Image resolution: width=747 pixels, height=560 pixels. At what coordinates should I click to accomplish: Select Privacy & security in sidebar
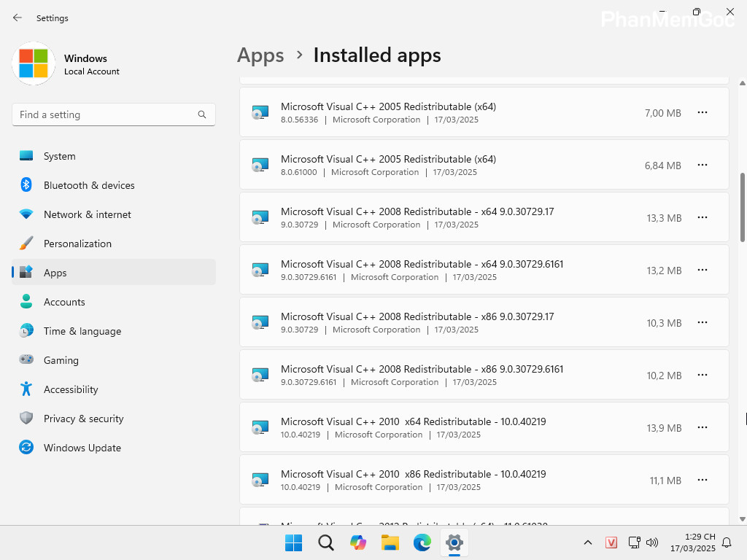(x=83, y=419)
